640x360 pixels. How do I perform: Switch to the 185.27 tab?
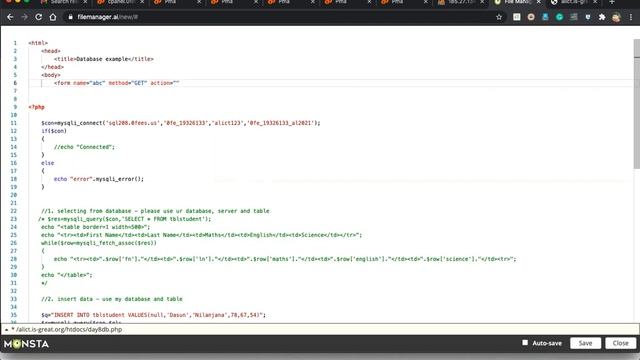tap(460, 2)
